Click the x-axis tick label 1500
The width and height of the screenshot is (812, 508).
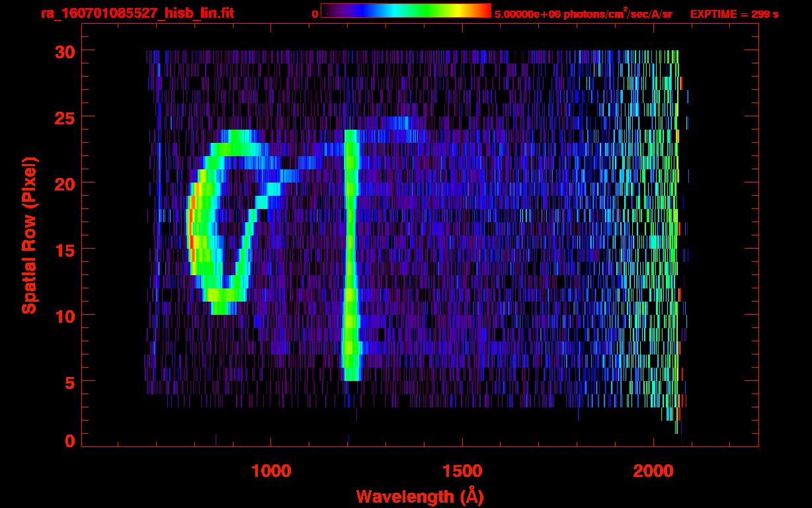point(462,471)
